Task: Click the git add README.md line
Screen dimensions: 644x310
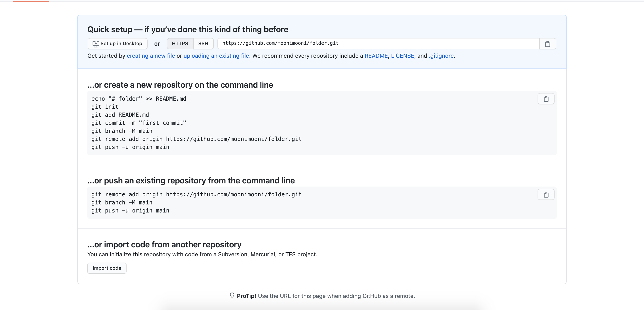Action: [x=120, y=115]
